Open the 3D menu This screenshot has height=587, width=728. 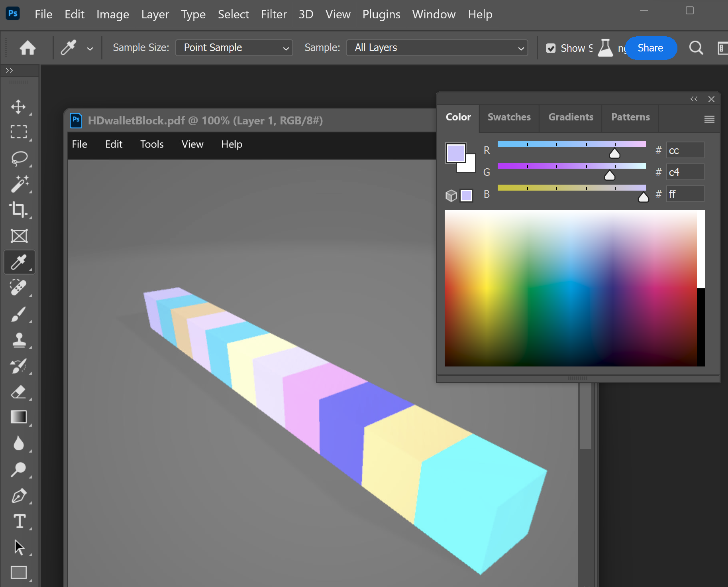306,14
